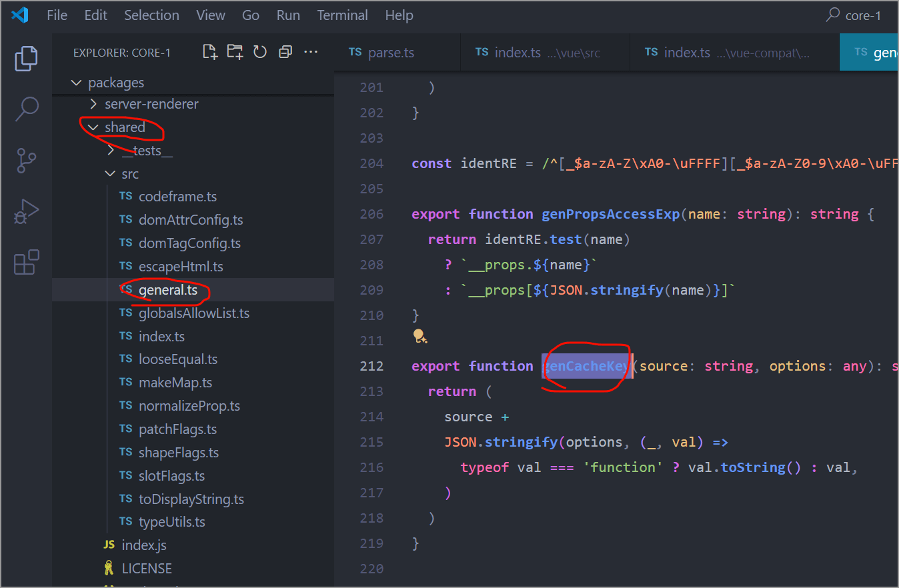Open the Extensions view

coord(26,262)
